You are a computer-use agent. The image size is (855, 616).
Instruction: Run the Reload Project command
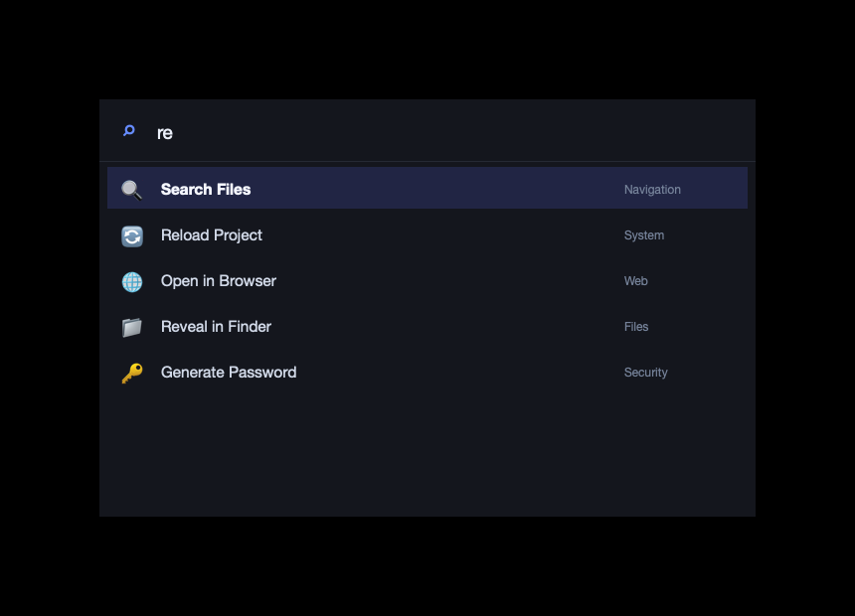[212, 234]
